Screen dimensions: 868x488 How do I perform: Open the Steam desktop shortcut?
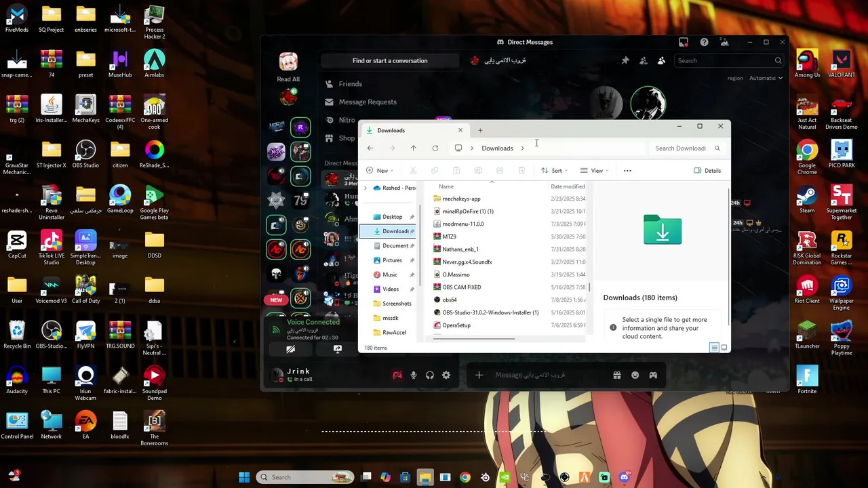pos(807,199)
